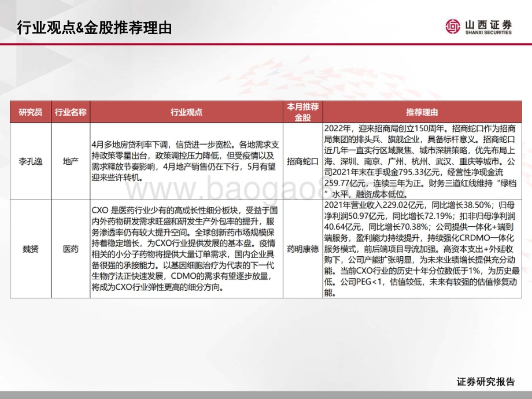Click the SHANXI SECURITIES English name
The width and height of the screenshot is (532, 399).
coord(488,32)
